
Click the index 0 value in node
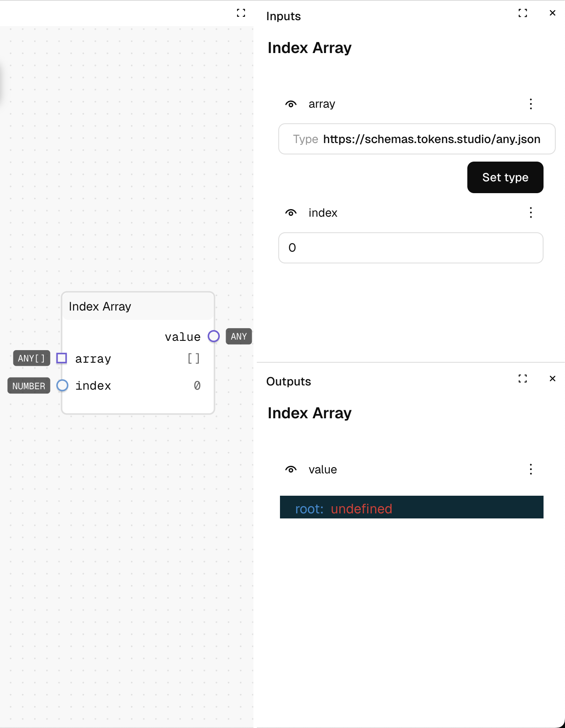tap(197, 385)
